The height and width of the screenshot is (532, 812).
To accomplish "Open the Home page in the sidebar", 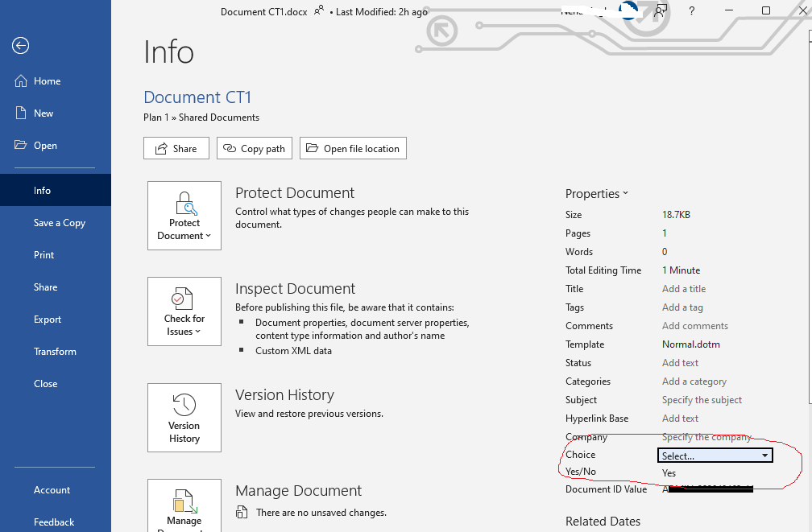I will (56, 81).
